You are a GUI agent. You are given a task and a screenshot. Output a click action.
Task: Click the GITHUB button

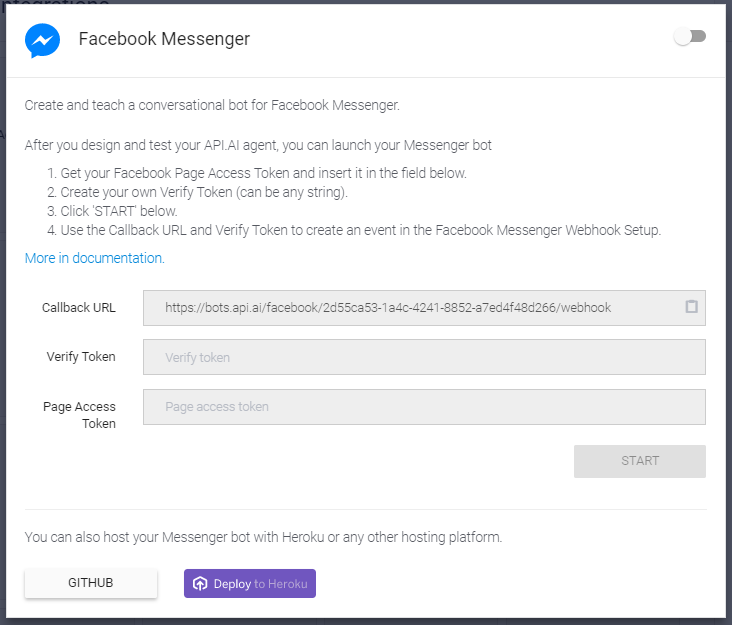[x=91, y=583]
